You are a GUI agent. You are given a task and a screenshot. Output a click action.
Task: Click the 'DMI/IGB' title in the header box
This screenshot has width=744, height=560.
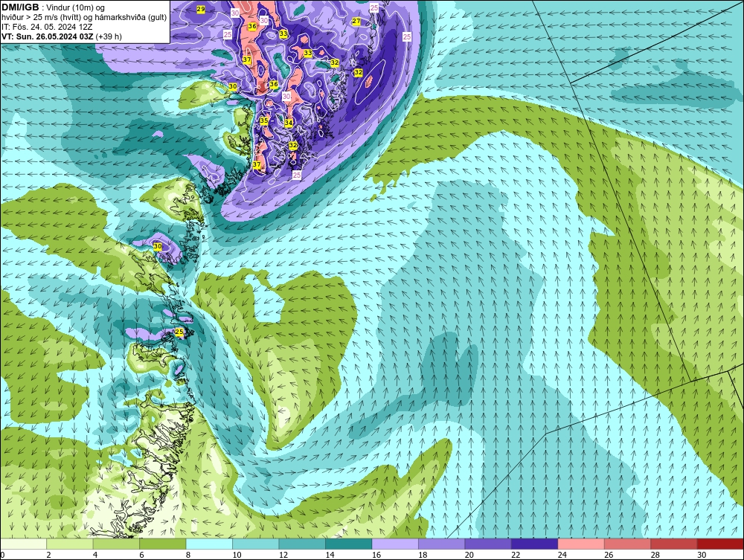pyautogui.click(x=20, y=7)
